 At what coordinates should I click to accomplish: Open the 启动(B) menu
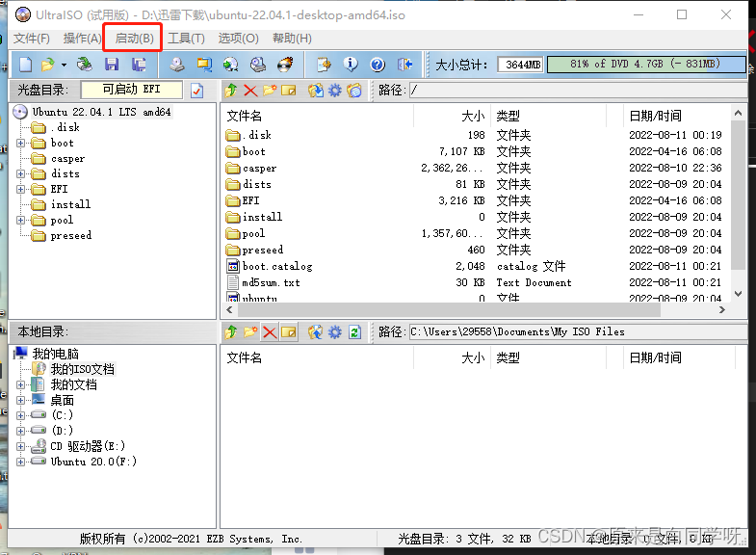[x=134, y=39]
